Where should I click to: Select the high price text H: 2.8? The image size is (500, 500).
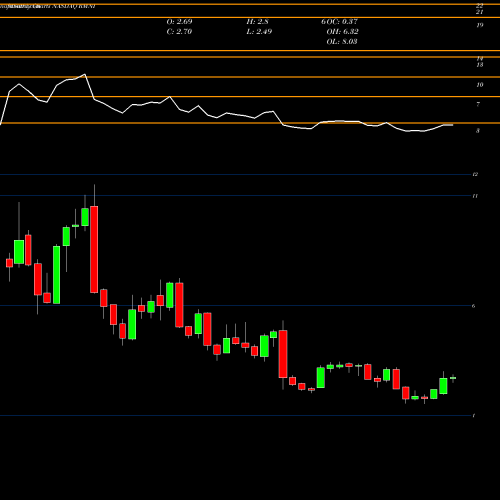point(257,22)
